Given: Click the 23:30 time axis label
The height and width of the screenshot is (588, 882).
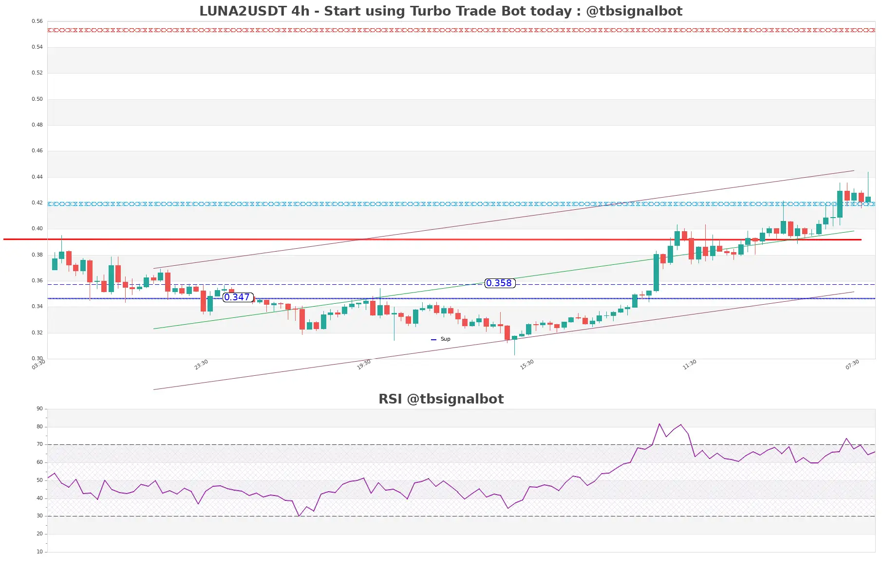Looking at the screenshot, I should point(201,365).
